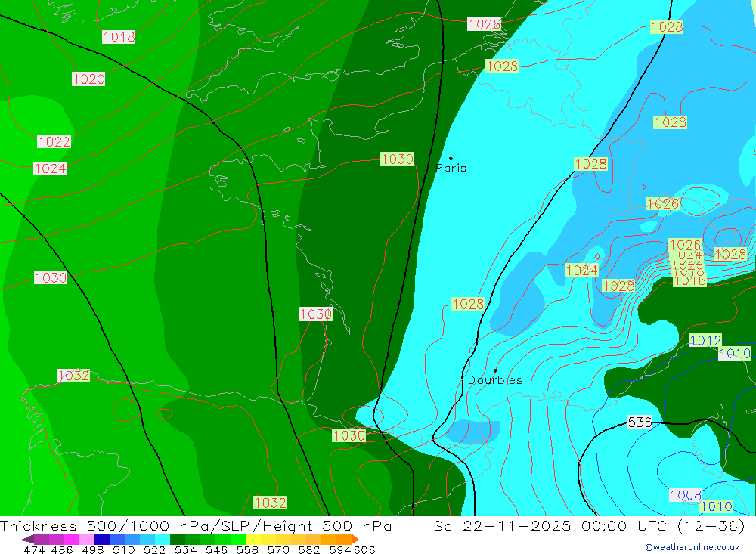The image size is (756, 554).
Task: Click the 498 legend value
Action: [x=92, y=549]
